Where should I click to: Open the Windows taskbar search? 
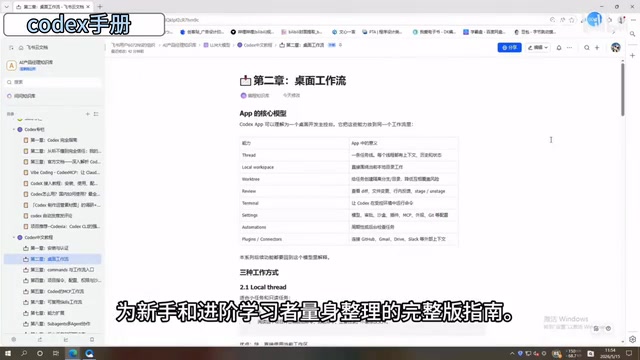click(24, 353)
